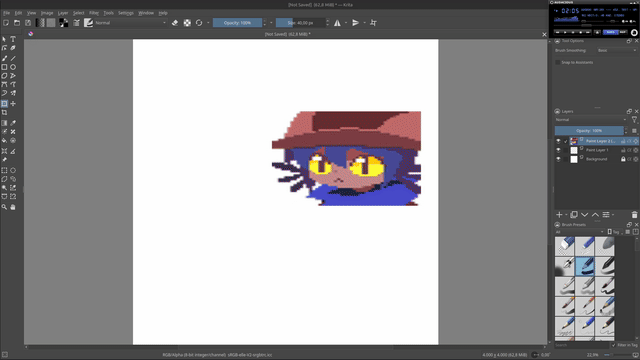Hide the Background layer with eye icon
640x360 pixels.
[558, 159]
